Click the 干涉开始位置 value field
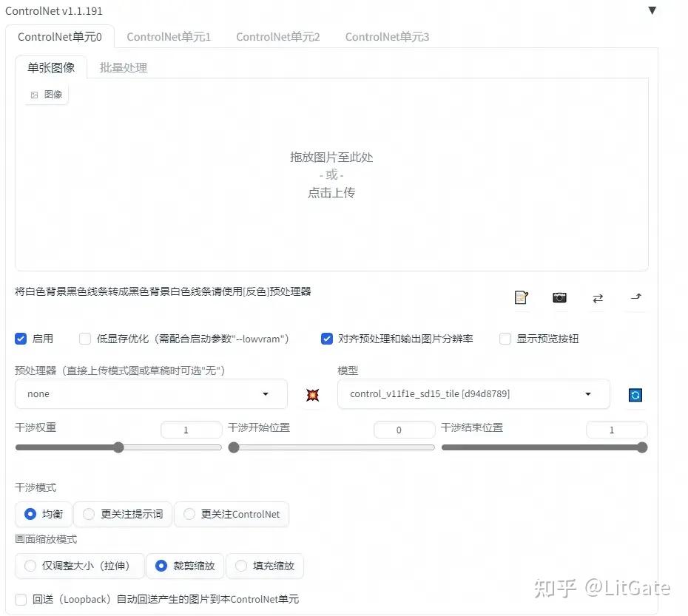This screenshot has height=616, width=688. (404, 429)
